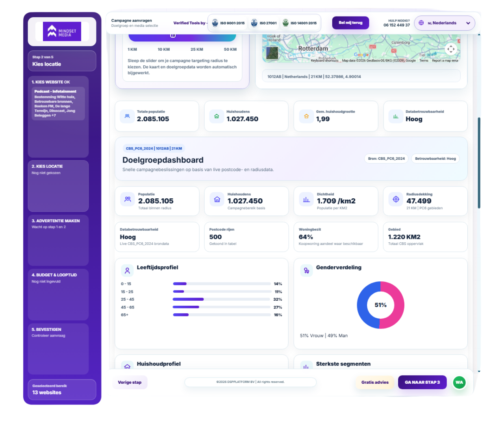The image size is (504, 425).
Task: Open sidebar step 3. Advertentie maken
Action: [58, 240]
